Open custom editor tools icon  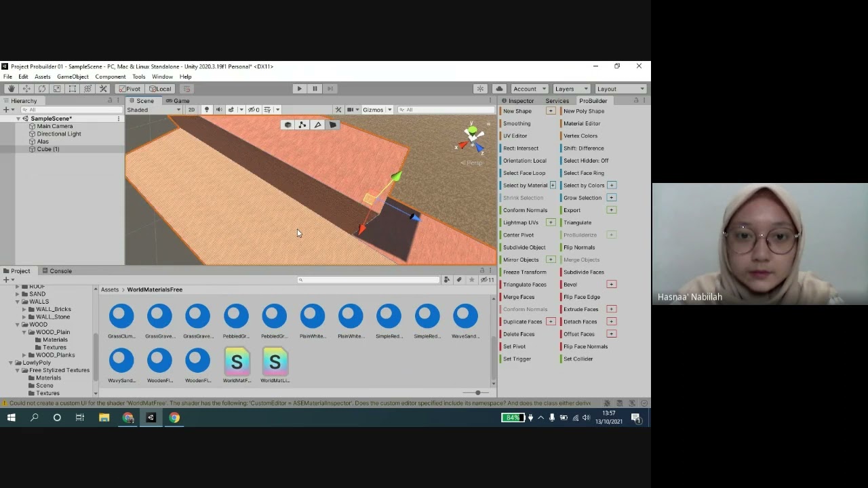pyautogui.click(x=103, y=89)
